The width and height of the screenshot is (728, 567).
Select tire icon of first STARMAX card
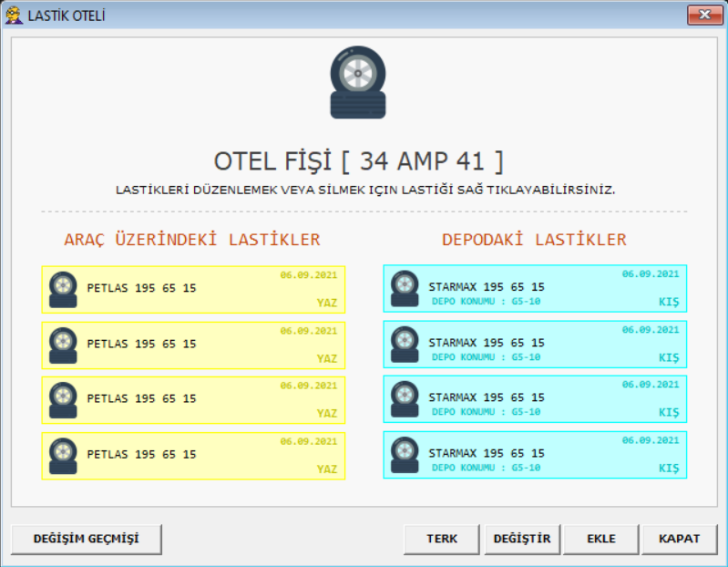405,288
